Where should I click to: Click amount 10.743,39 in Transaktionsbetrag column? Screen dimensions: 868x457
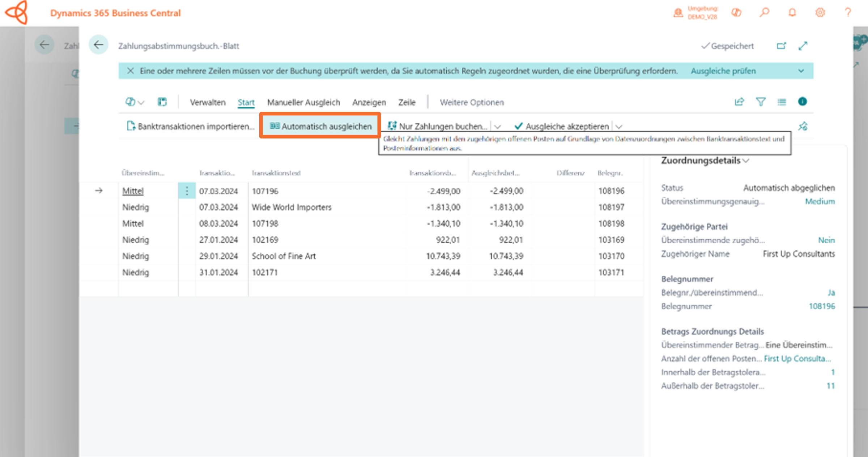click(x=443, y=256)
